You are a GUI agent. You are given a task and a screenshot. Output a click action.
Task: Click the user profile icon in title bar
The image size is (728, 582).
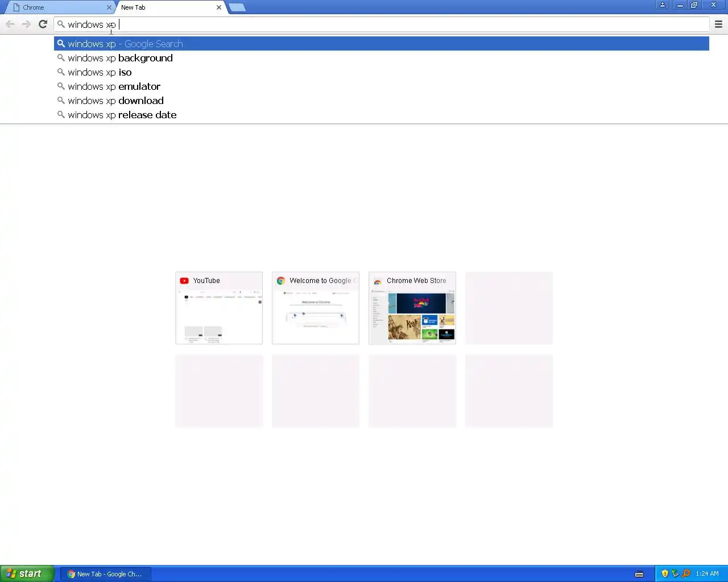(x=663, y=5)
